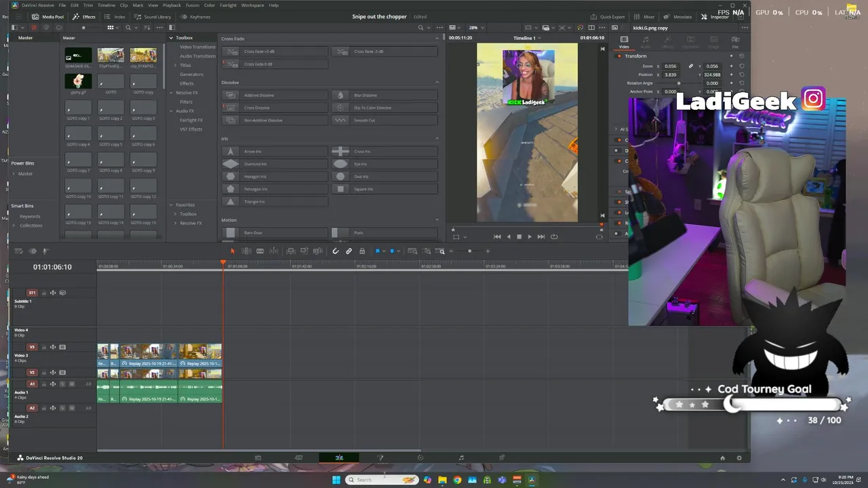
Task: Jump to the first frame in viewer
Action: click(x=497, y=237)
